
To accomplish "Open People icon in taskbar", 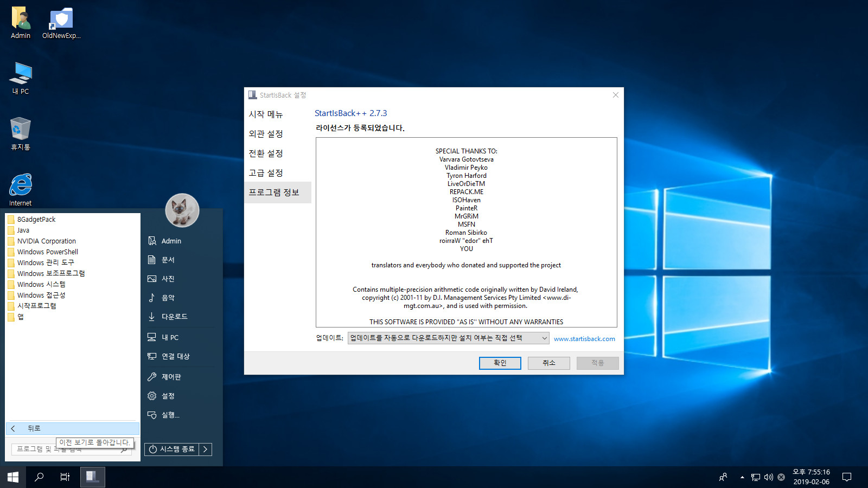I will pyautogui.click(x=723, y=477).
